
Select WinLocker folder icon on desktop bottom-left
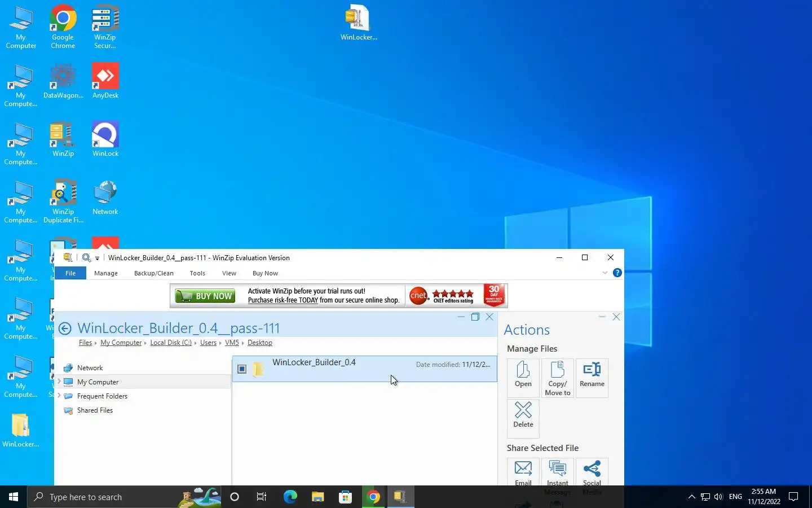tap(21, 430)
